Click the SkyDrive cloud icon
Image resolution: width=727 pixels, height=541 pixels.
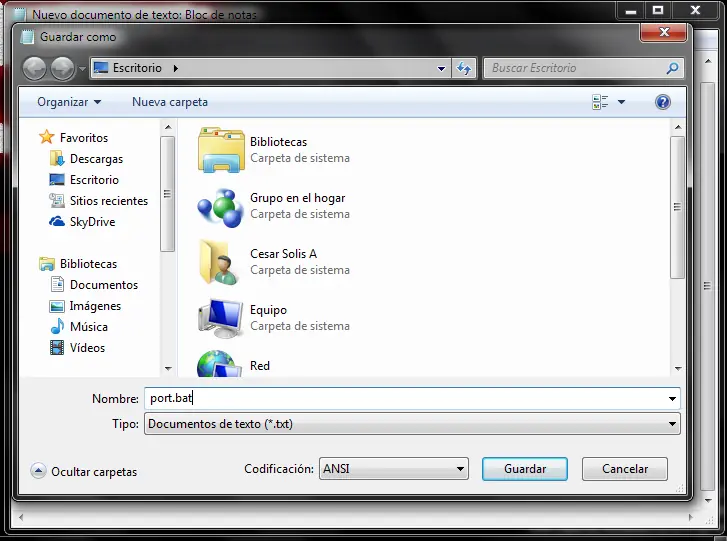[57, 222]
